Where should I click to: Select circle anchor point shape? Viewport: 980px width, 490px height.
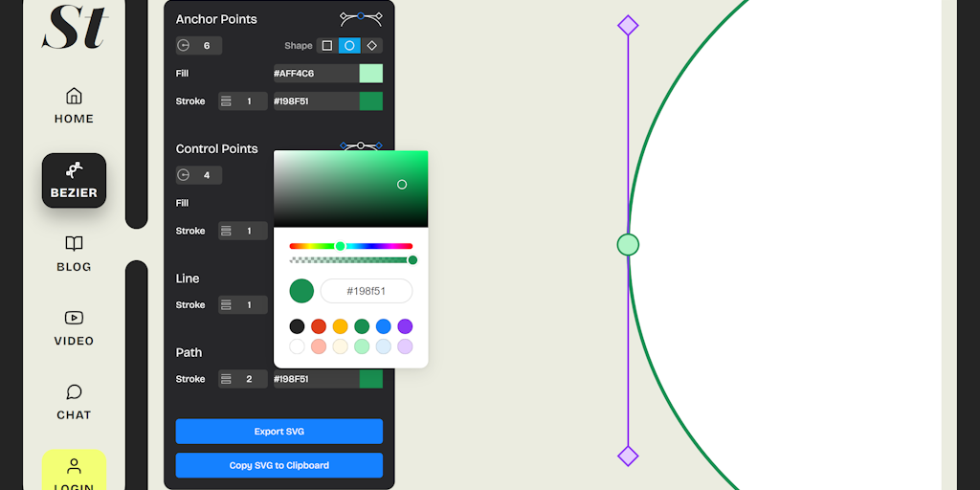[349, 46]
